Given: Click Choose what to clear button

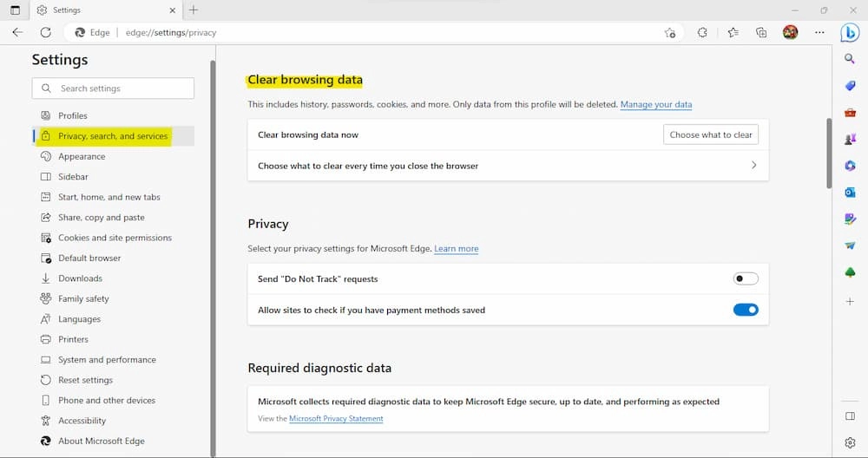Looking at the screenshot, I should point(711,134).
